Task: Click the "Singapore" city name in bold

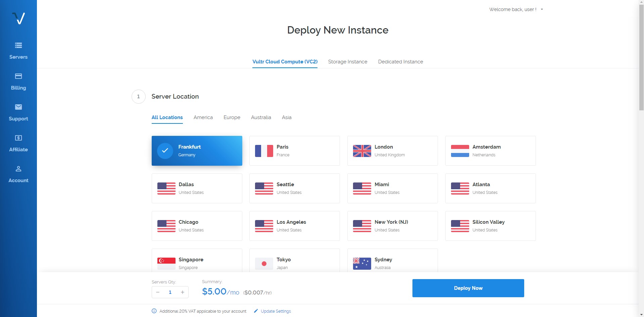Action: pyautogui.click(x=191, y=260)
